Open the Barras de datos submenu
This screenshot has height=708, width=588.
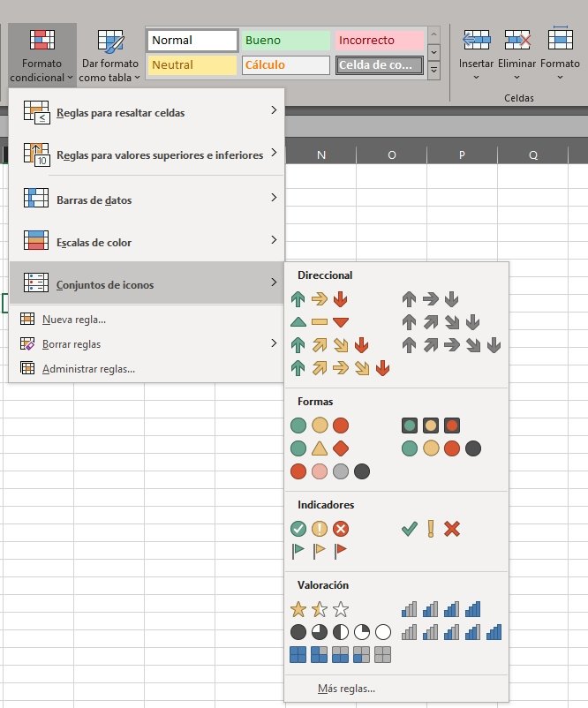point(147,200)
